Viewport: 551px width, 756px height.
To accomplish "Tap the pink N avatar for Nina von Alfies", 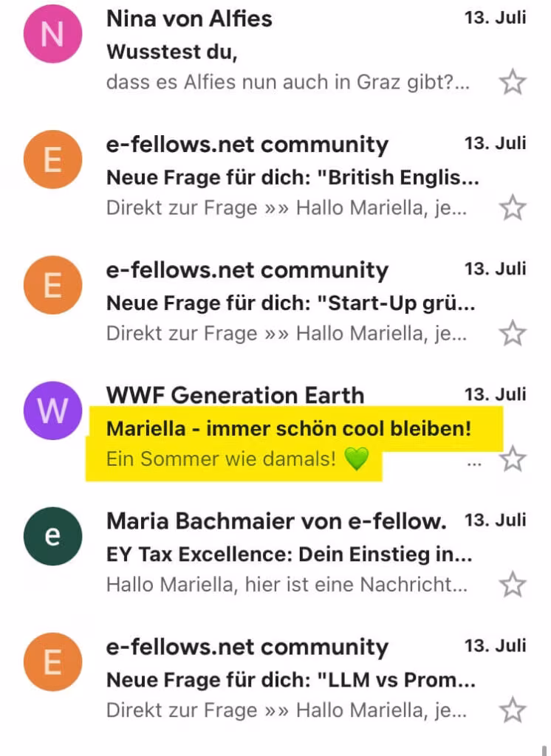I will point(52,34).
